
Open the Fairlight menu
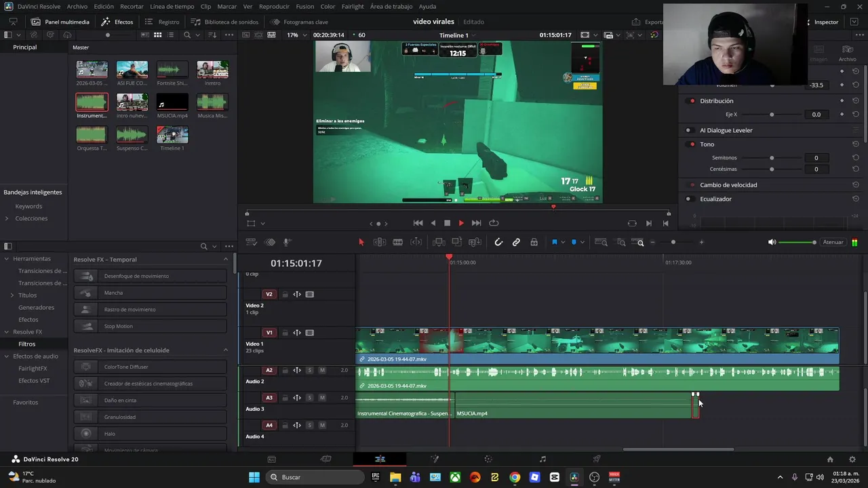click(x=353, y=6)
